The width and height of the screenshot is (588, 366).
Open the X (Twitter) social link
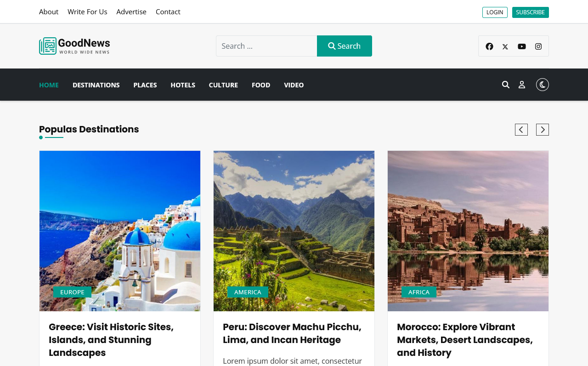pyautogui.click(x=505, y=46)
